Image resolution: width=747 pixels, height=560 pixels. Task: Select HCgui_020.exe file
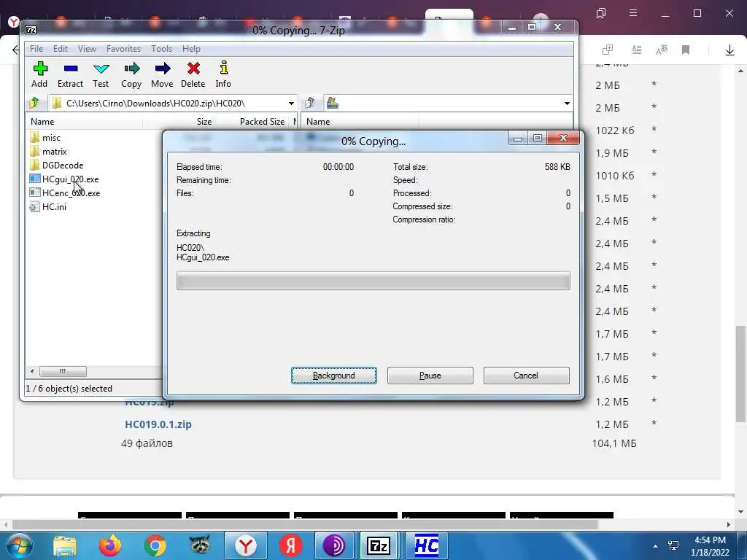[64, 179]
